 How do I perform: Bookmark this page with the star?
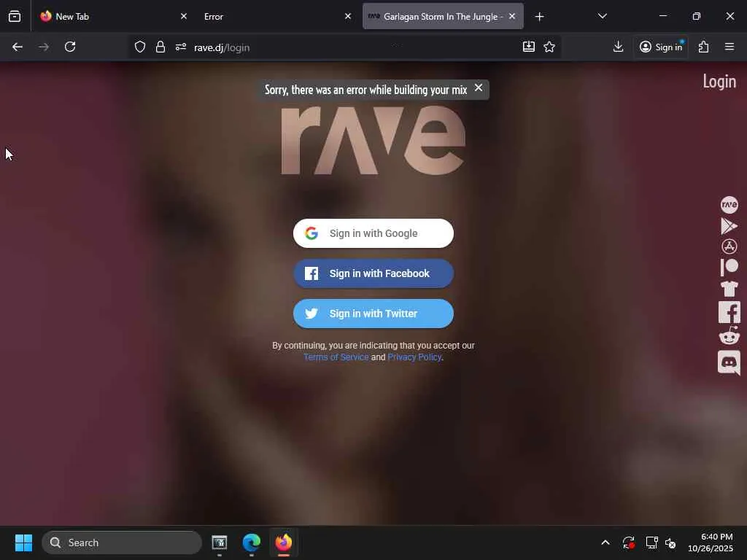click(549, 47)
